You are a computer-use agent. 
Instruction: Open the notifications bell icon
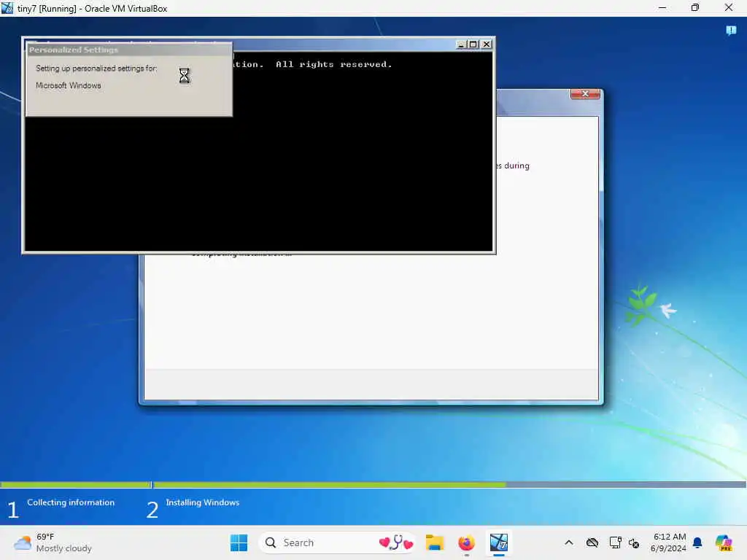click(697, 542)
